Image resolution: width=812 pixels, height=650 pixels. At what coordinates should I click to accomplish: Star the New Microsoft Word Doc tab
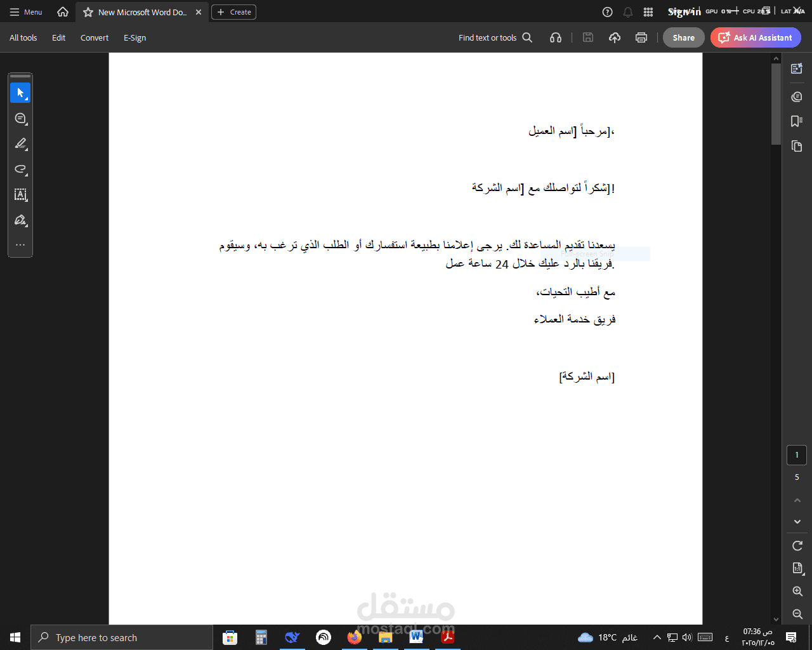tap(88, 12)
